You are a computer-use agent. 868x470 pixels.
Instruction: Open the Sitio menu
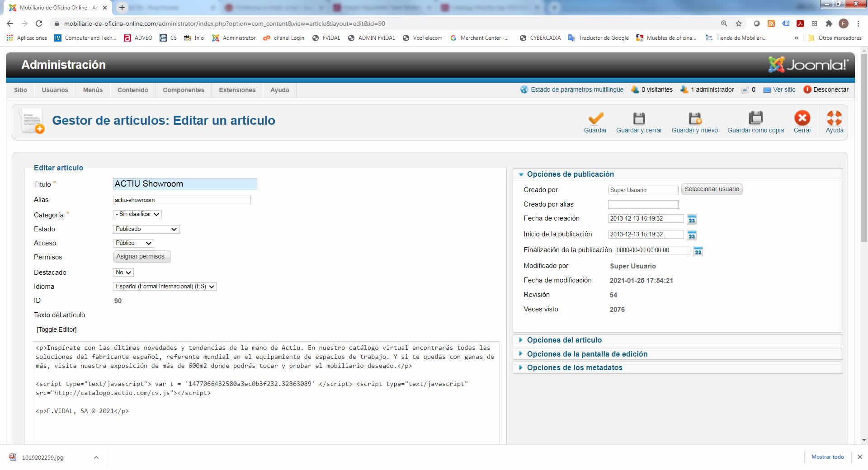click(x=20, y=90)
